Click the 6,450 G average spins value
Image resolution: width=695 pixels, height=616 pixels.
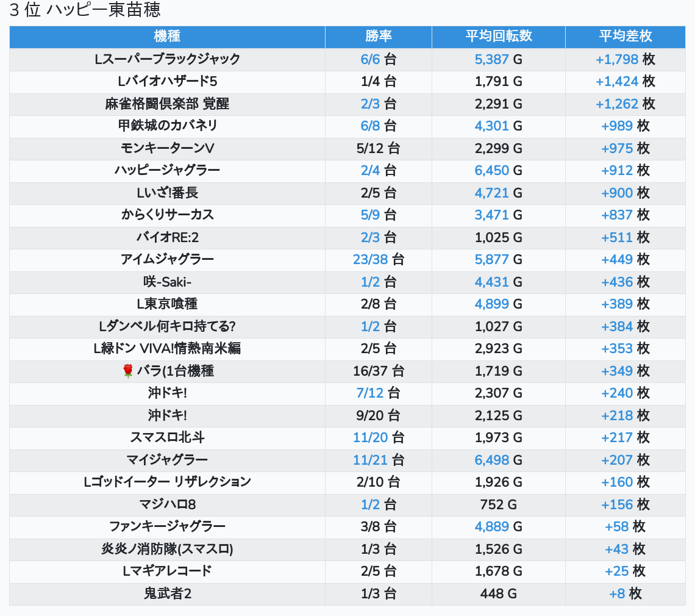coord(499,170)
